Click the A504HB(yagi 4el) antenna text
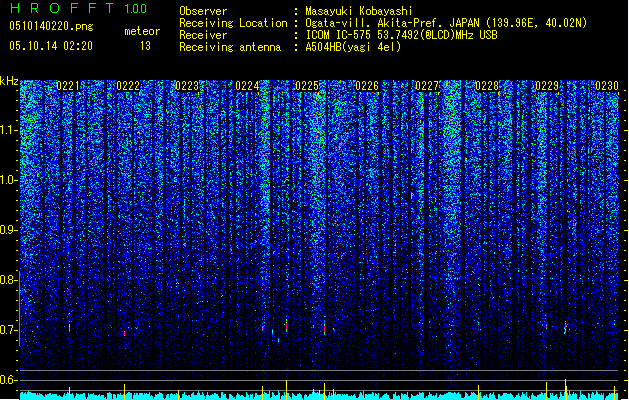Viewport: 629px width, 400px height. pyautogui.click(x=353, y=47)
